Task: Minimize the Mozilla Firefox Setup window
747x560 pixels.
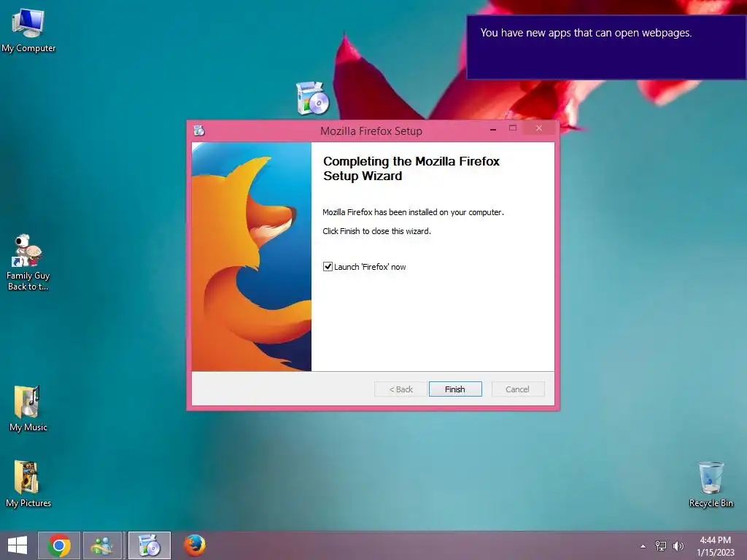Action: pyautogui.click(x=493, y=128)
